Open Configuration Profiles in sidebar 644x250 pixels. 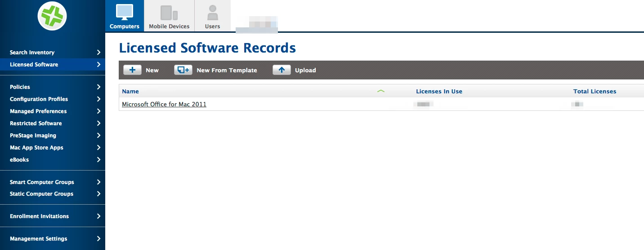point(39,99)
